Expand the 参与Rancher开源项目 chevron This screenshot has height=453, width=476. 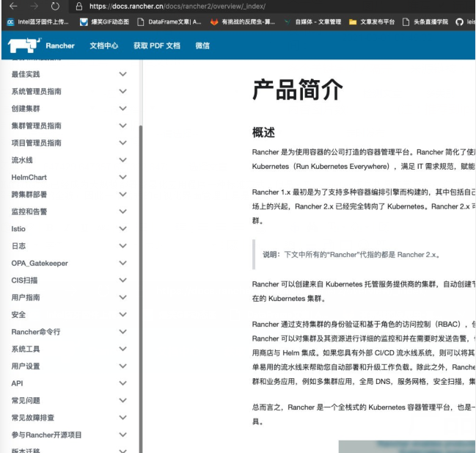[x=122, y=435]
